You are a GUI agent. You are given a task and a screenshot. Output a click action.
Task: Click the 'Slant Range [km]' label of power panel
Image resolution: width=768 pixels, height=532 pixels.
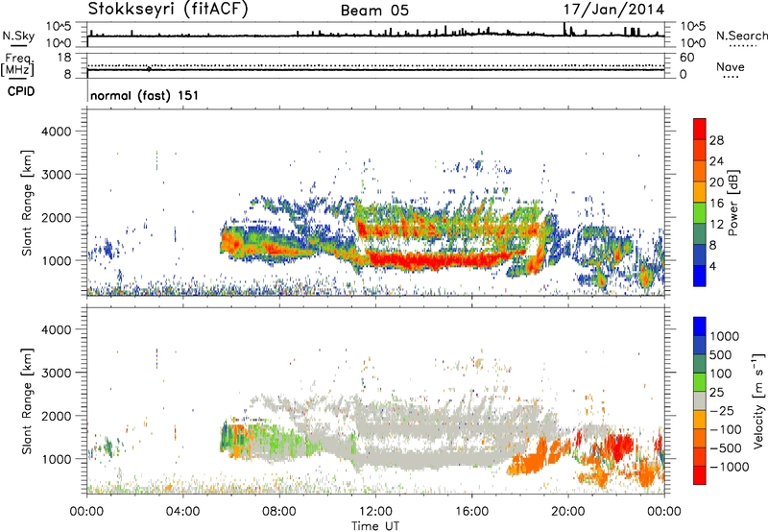(27, 203)
